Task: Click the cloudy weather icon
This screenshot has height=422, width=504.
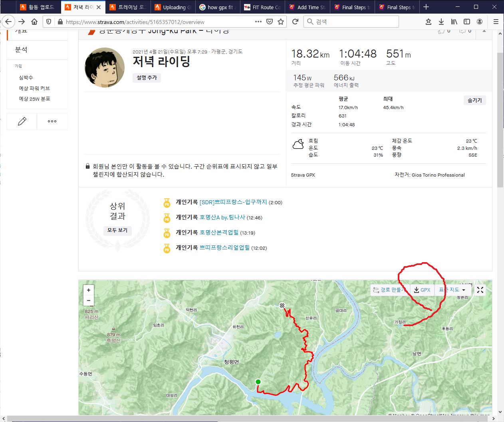Action: (x=298, y=144)
